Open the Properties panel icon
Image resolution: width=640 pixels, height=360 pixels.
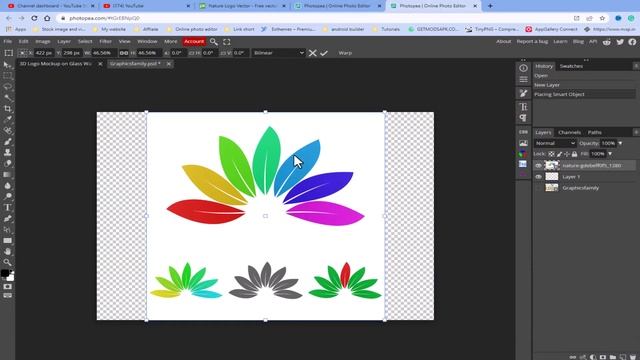click(x=523, y=80)
